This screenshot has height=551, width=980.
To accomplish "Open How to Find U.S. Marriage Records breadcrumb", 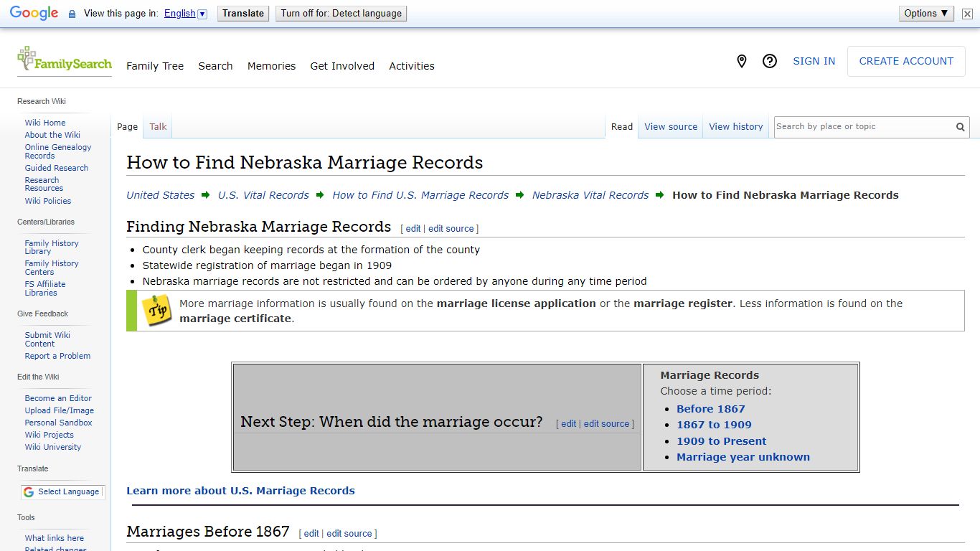I will click(420, 195).
